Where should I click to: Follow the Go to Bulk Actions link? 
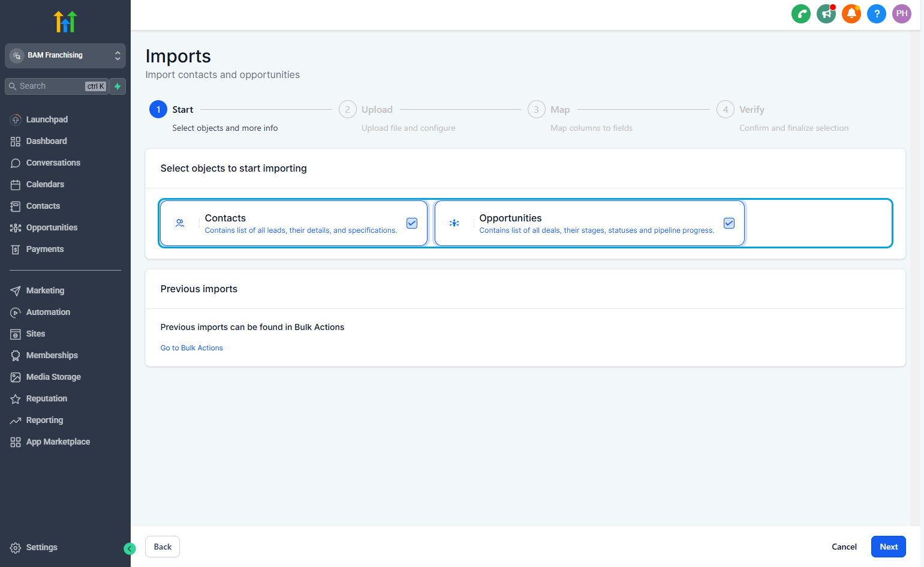click(192, 348)
